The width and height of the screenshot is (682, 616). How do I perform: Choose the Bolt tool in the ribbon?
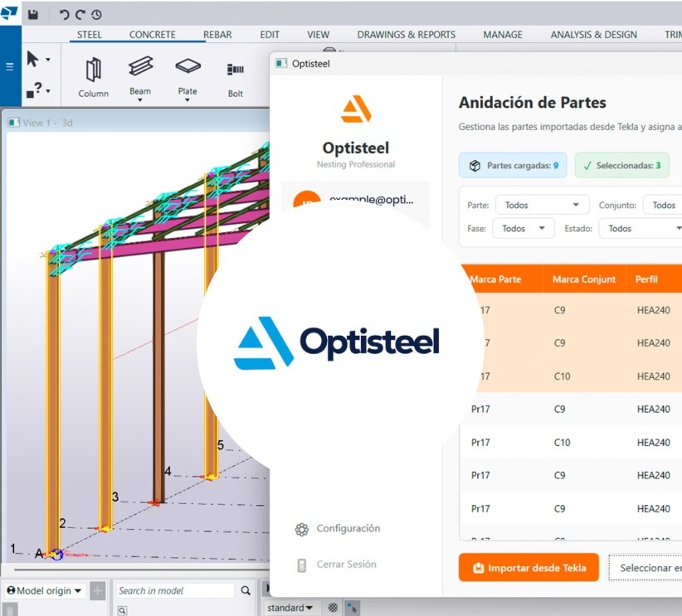236,80
